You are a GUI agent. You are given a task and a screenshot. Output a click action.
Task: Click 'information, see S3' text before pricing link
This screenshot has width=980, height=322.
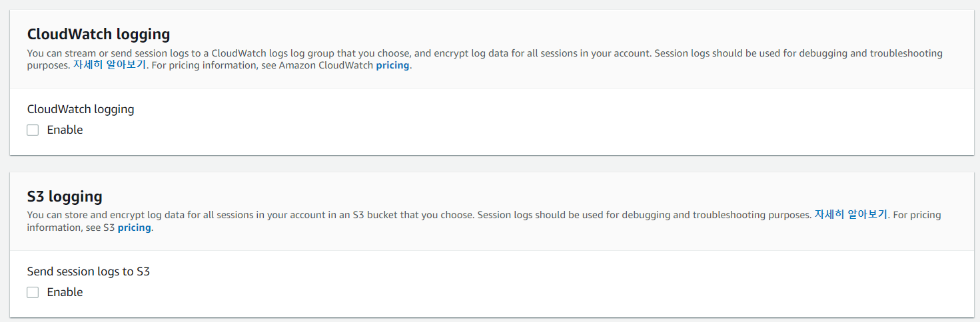71,228
